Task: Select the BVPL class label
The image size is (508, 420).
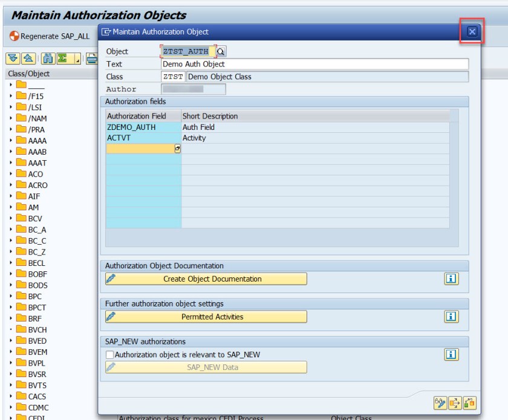Action: pos(37,363)
